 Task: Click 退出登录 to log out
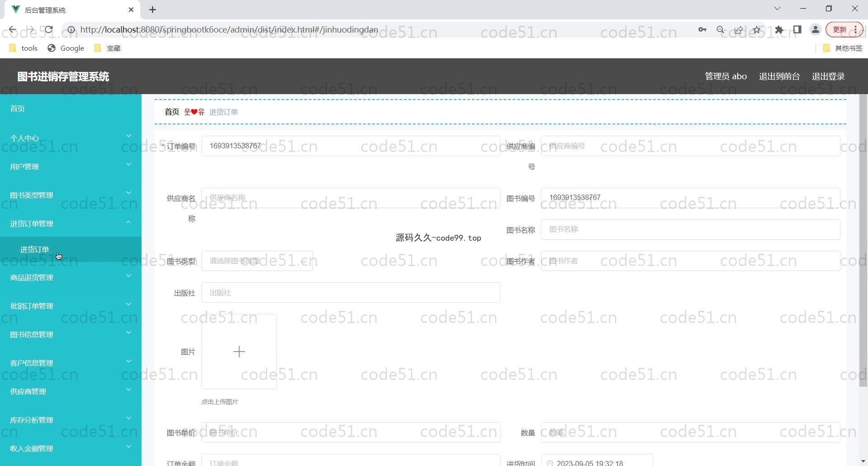(x=828, y=76)
